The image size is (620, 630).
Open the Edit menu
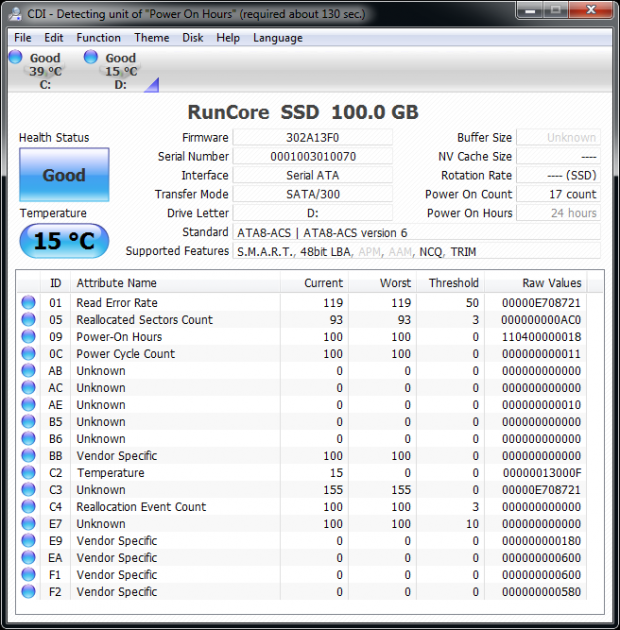(54, 38)
